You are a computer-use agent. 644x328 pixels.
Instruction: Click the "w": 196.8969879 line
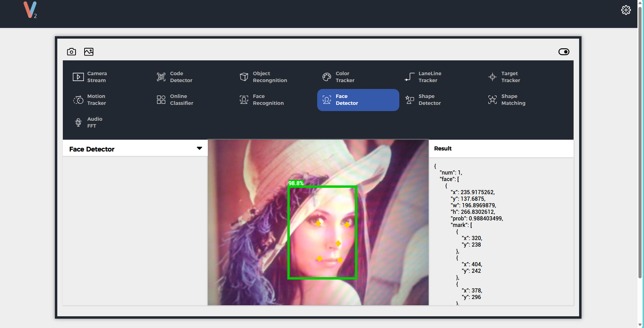[474, 205]
